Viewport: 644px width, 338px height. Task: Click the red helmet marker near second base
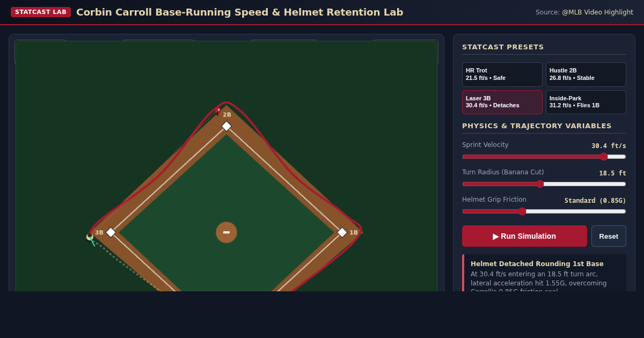tap(218, 111)
